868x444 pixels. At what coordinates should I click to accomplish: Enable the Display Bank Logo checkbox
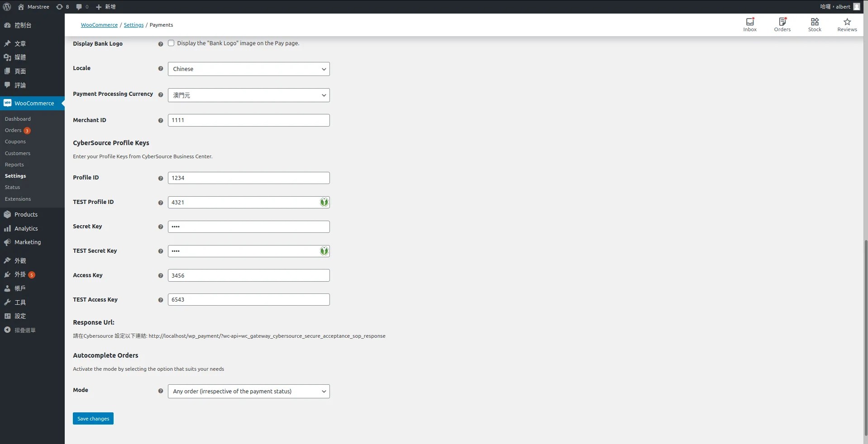tap(171, 43)
